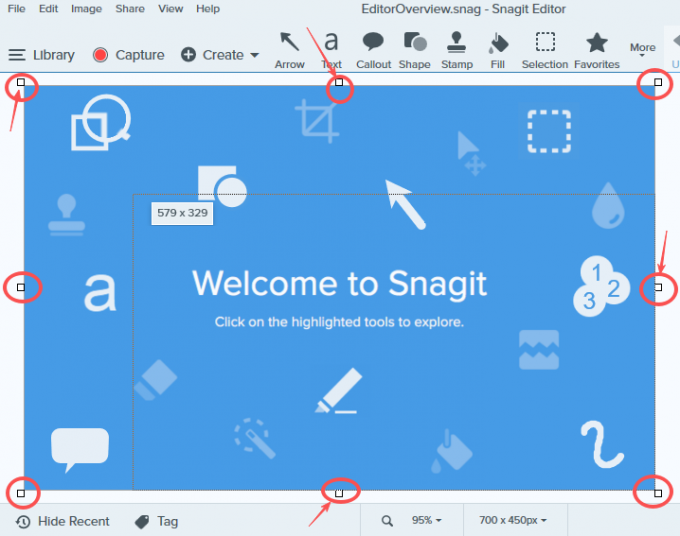Click the red Capture button
680x536 pixels.
click(x=128, y=55)
